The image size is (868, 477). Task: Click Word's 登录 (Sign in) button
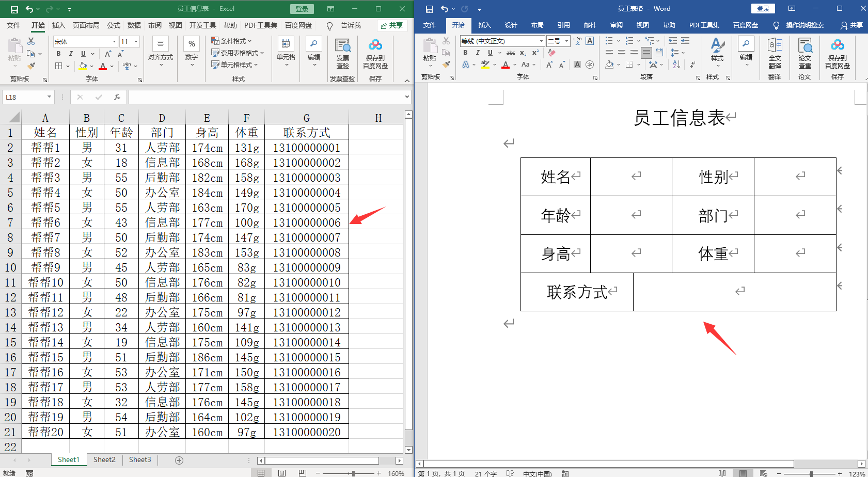click(x=763, y=9)
